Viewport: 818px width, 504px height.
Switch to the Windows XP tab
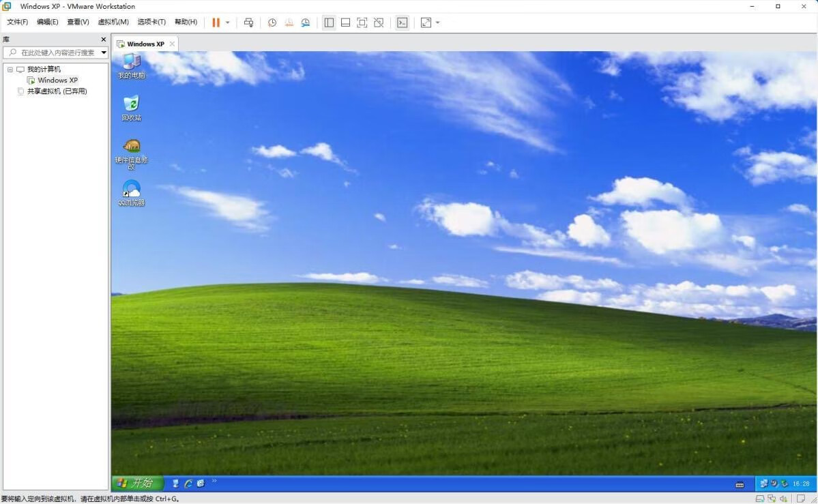point(145,44)
